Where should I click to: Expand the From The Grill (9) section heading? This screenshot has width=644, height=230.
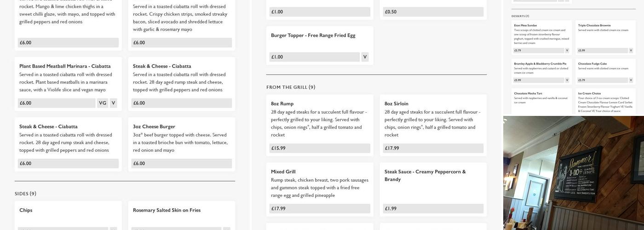click(291, 87)
